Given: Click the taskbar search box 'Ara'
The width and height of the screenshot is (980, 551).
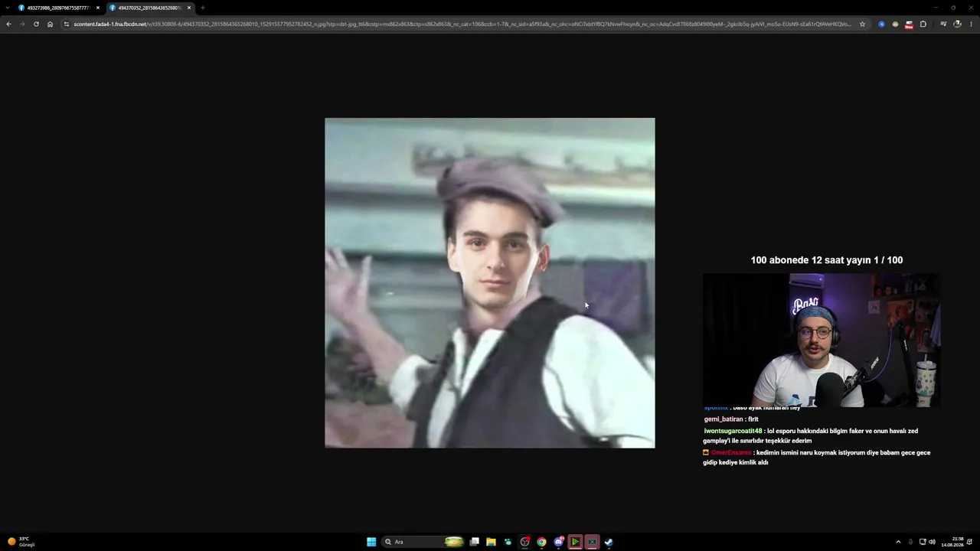Looking at the screenshot, I should [x=424, y=542].
